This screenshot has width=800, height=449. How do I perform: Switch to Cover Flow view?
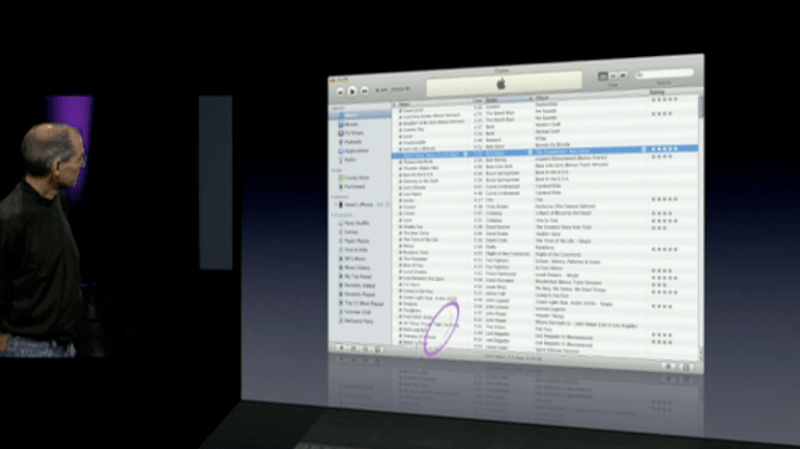tap(620, 77)
